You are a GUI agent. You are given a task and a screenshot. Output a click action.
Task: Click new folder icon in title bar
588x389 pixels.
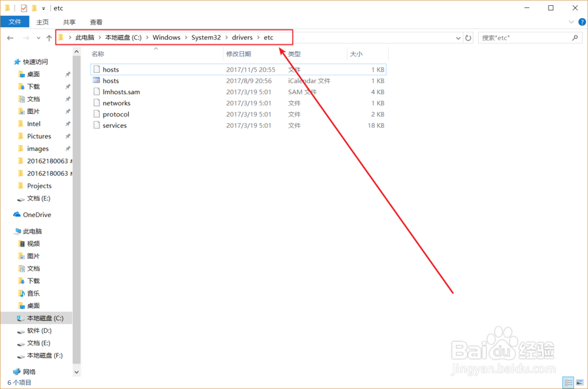[34, 8]
